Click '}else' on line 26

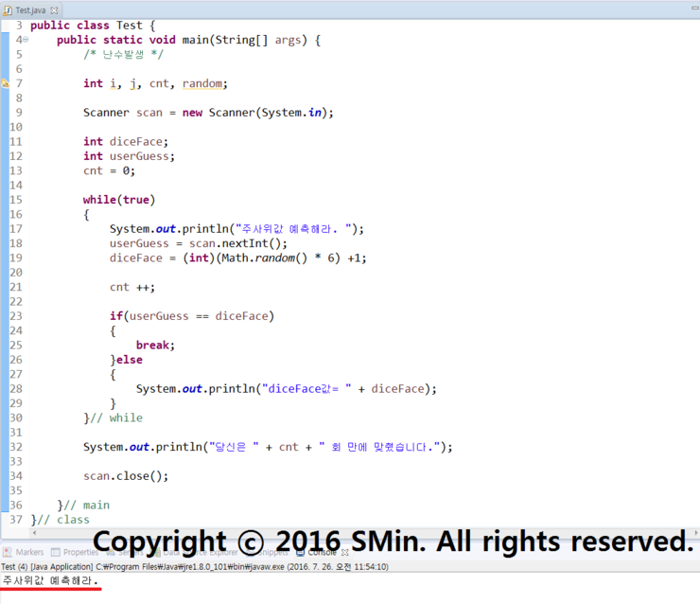pyautogui.click(x=127, y=360)
